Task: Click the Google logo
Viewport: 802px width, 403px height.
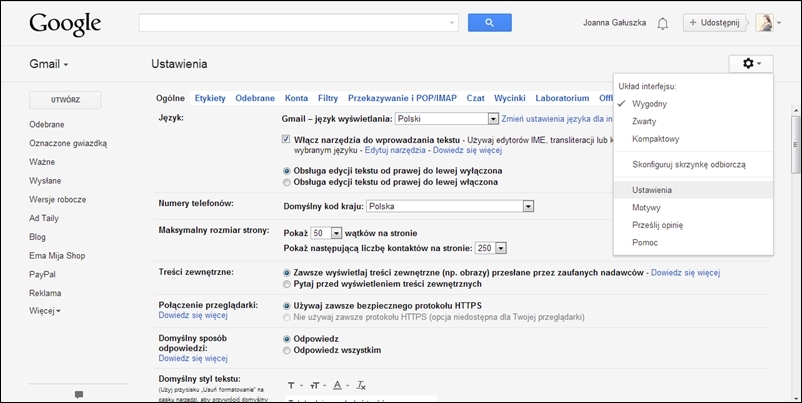Action: pyautogui.click(x=65, y=24)
